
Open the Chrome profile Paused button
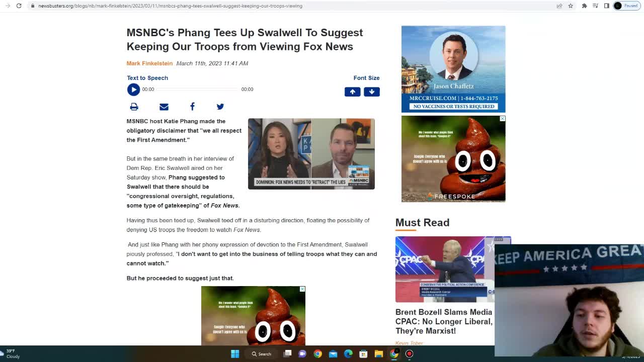click(626, 6)
